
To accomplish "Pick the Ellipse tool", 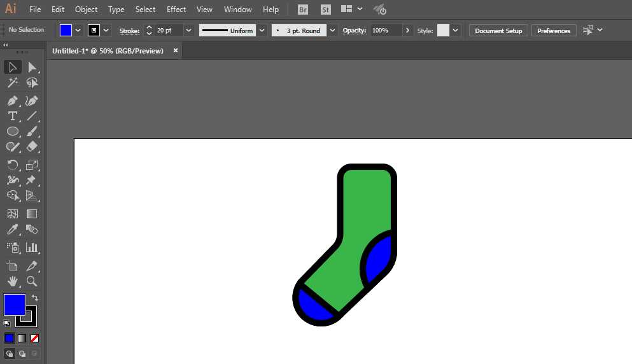I will pyautogui.click(x=12, y=131).
